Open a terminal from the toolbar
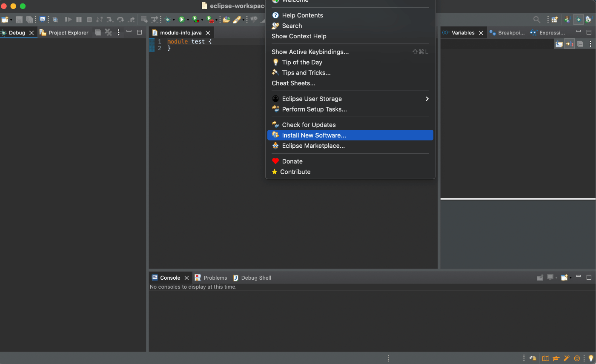The image size is (596, 364). click(43, 19)
